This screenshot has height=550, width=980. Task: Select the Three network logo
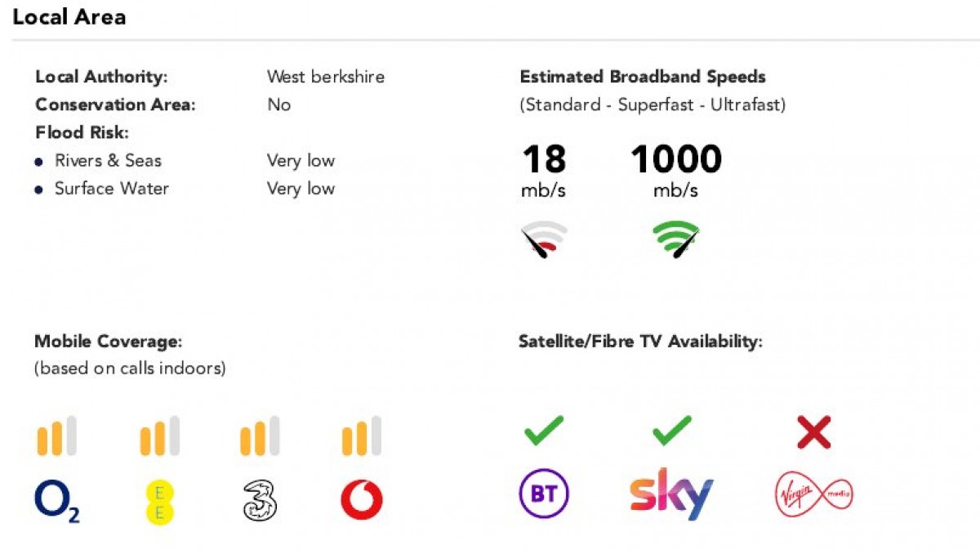coord(260,501)
